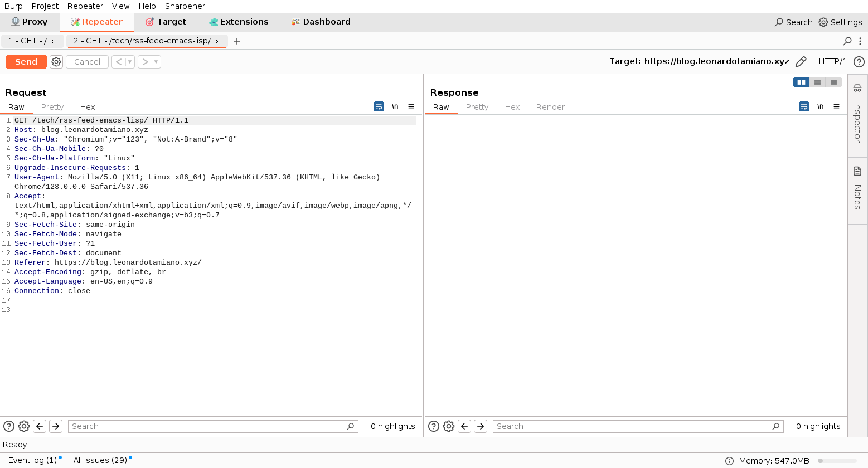
Task: Open Request search settings gear
Action: point(24,426)
